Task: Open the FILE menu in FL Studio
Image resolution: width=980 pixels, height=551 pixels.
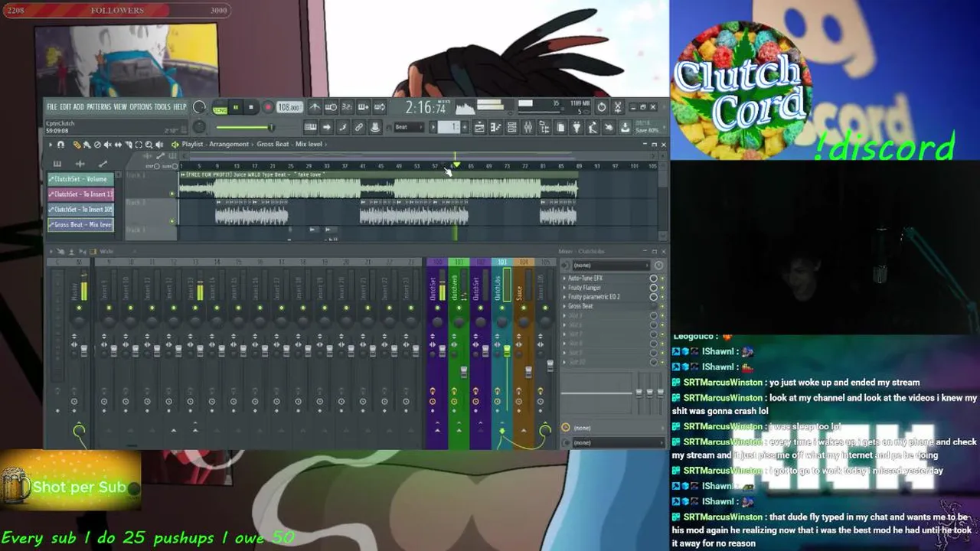Action: coord(52,107)
